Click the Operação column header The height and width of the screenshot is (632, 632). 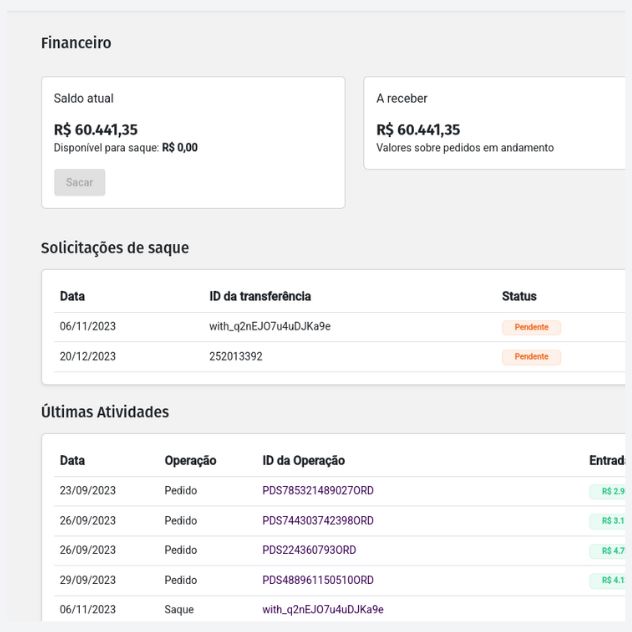click(x=190, y=461)
